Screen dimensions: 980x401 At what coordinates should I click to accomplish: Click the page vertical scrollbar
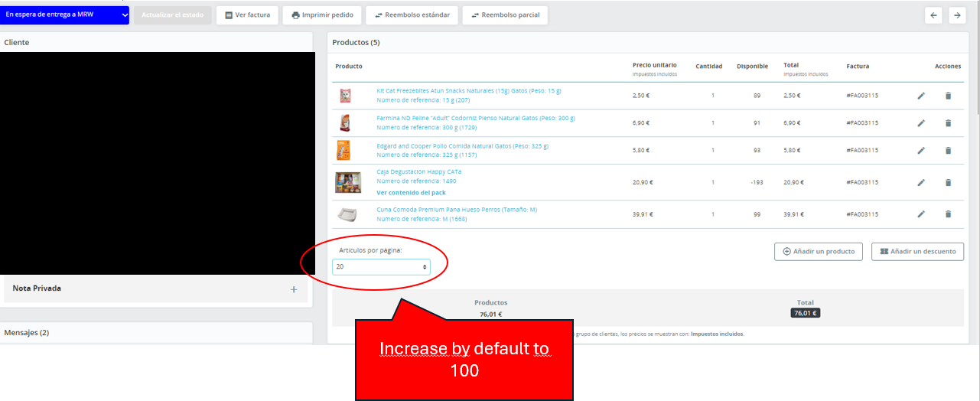(x=977, y=57)
